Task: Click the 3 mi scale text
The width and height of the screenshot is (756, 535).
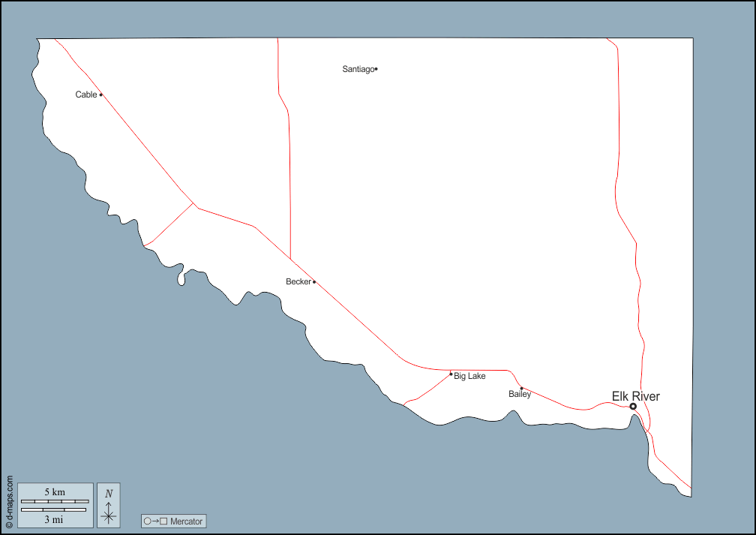Action: click(54, 519)
